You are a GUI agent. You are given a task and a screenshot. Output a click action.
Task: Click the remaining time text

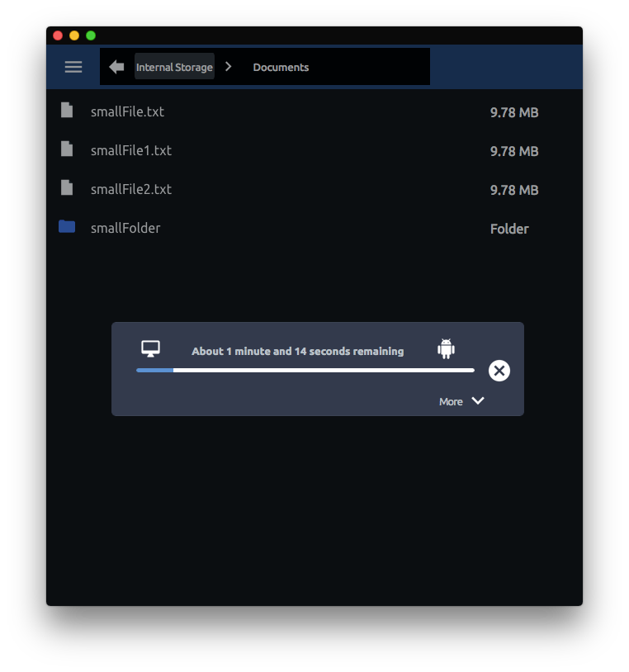point(297,351)
